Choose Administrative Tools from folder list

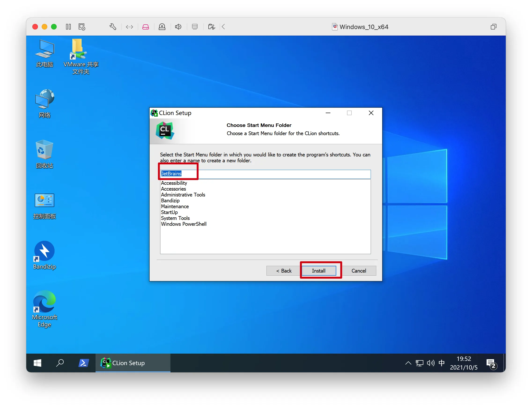(183, 195)
